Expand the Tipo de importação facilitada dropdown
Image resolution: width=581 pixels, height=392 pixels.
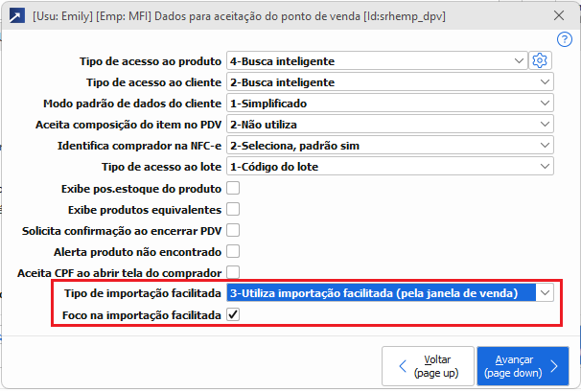pos(545,293)
